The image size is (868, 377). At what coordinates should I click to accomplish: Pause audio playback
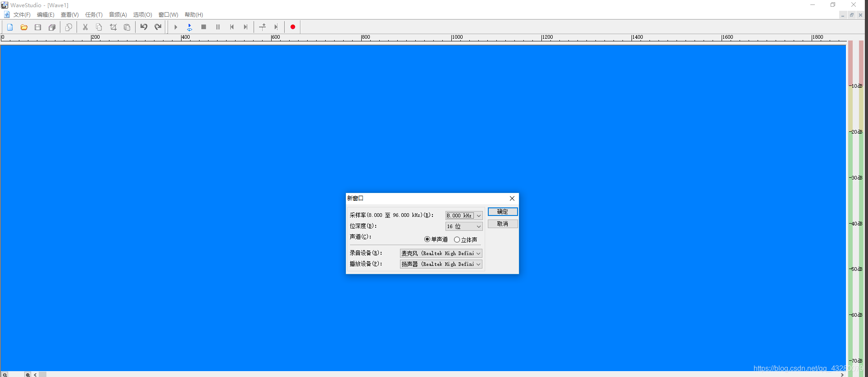pos(218,27)
